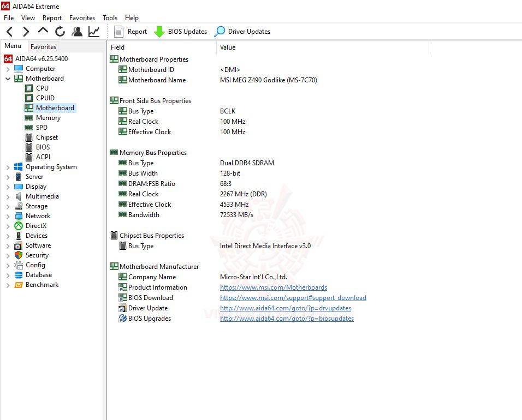Check for BIOS Updates
The height and width of the screenshot is (420, 522).
(181, 31)
